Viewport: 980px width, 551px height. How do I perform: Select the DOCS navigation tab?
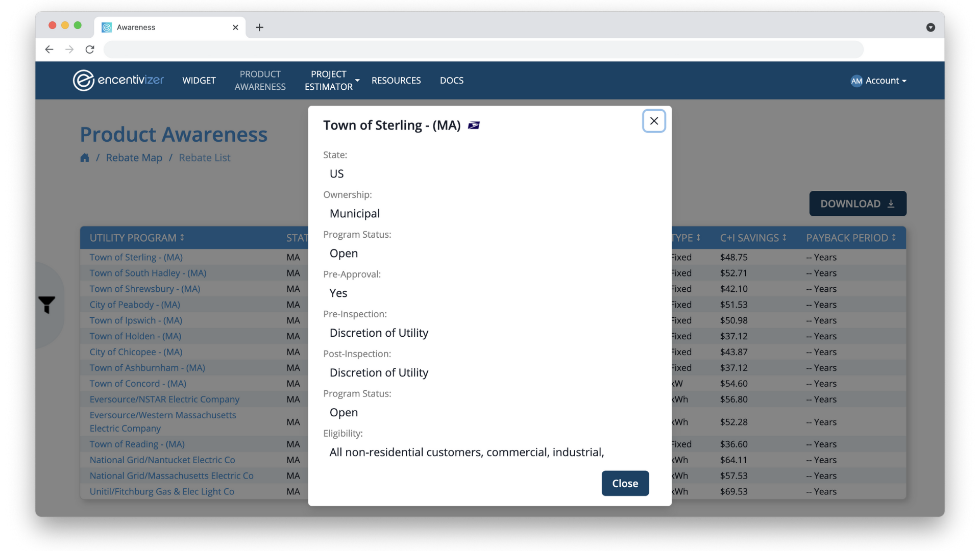point(452,80)
